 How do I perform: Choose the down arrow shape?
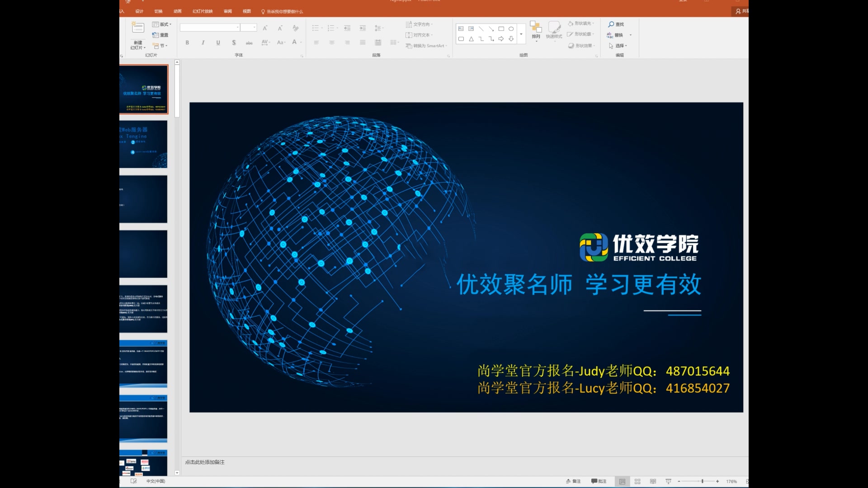pos(511,39)
